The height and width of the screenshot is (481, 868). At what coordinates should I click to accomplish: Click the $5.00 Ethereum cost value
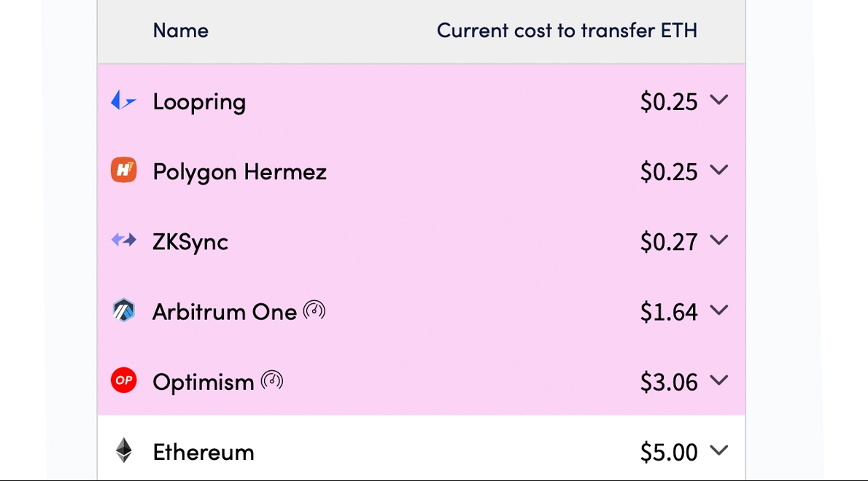click(669, 453)
